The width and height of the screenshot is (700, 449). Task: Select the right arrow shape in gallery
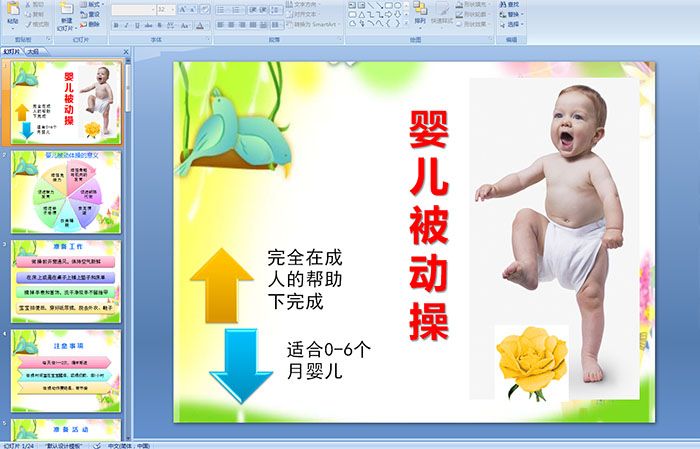pos(388,15)
